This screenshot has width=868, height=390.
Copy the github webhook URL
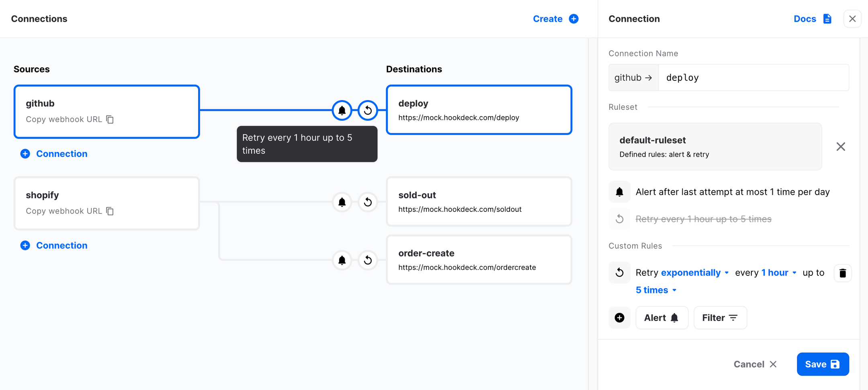tap(110, 119)
